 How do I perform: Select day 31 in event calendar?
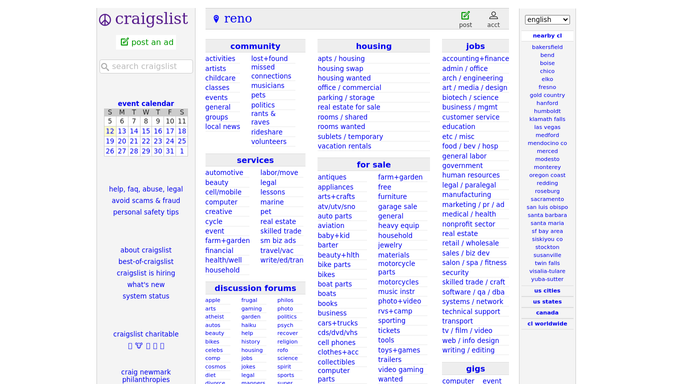coord(170,151)
